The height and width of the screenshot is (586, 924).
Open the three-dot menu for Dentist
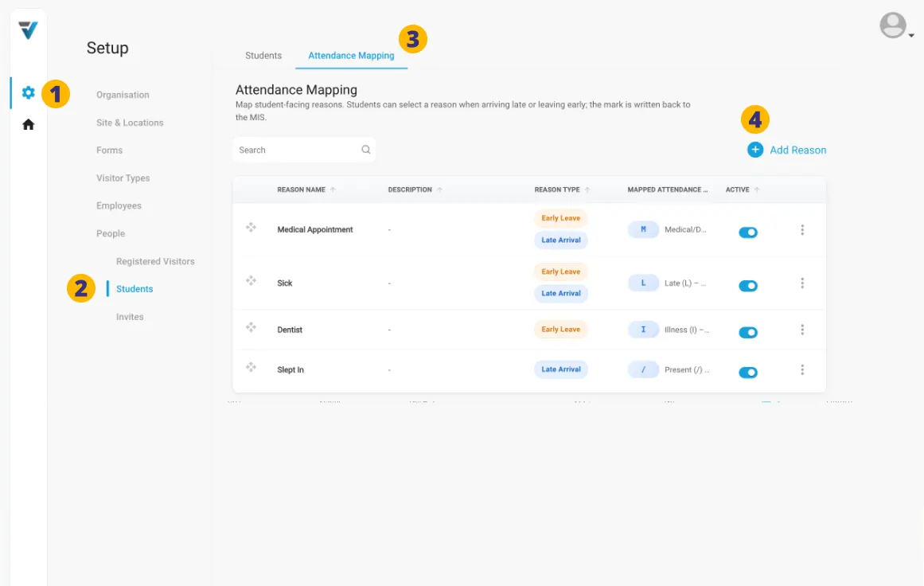[802, 330]
